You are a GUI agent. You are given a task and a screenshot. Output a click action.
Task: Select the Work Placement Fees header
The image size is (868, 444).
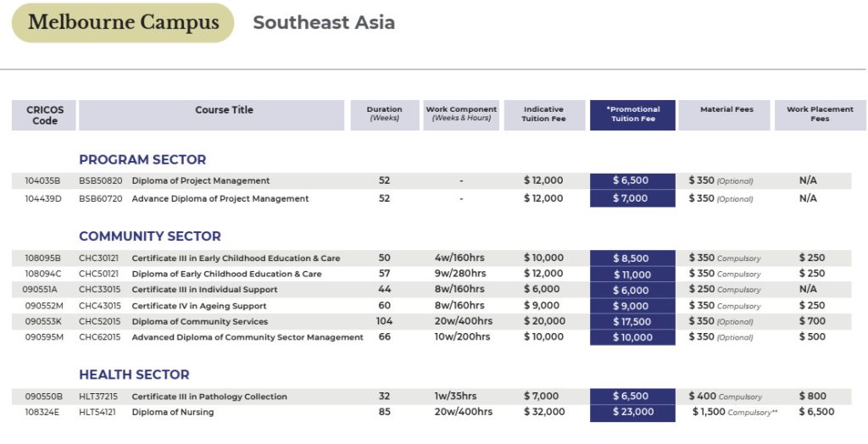[820, 114]
